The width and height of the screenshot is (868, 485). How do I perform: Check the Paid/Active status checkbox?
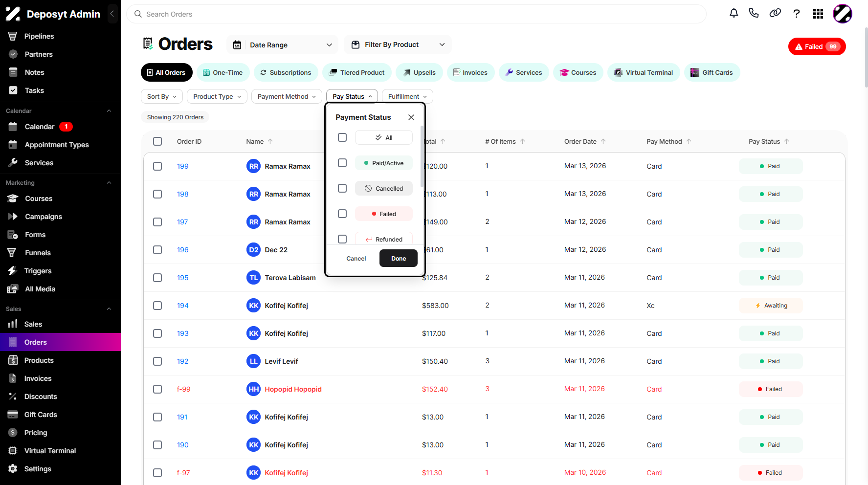tap(342, 163)
